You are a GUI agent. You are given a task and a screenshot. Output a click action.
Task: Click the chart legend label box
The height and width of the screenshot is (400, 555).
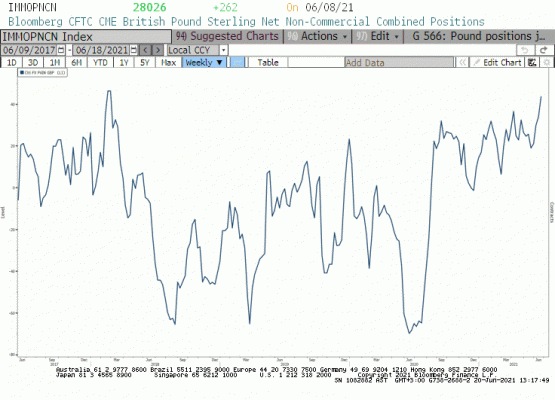[42, 73]
